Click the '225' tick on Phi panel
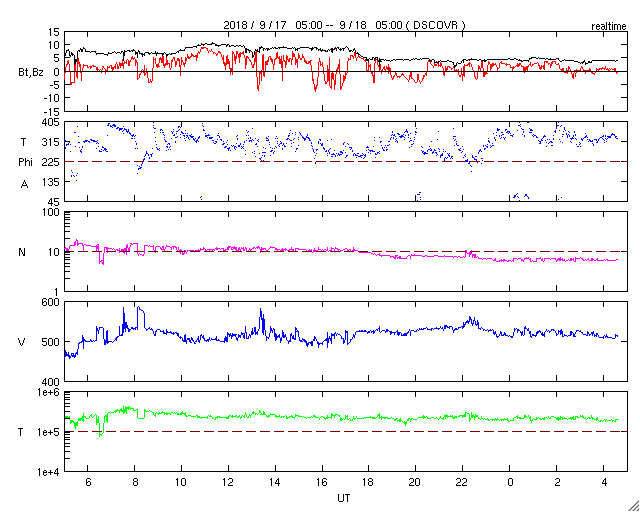 click(x=52, y=162)
